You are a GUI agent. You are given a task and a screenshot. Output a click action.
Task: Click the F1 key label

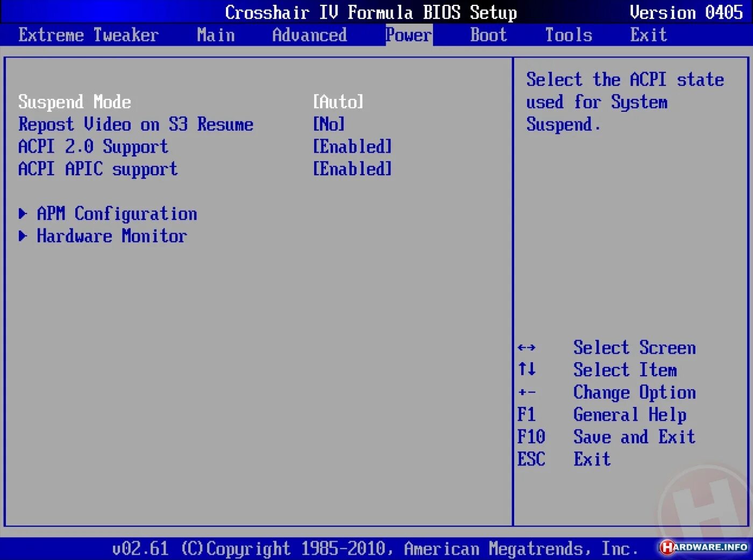pos(527,414)
